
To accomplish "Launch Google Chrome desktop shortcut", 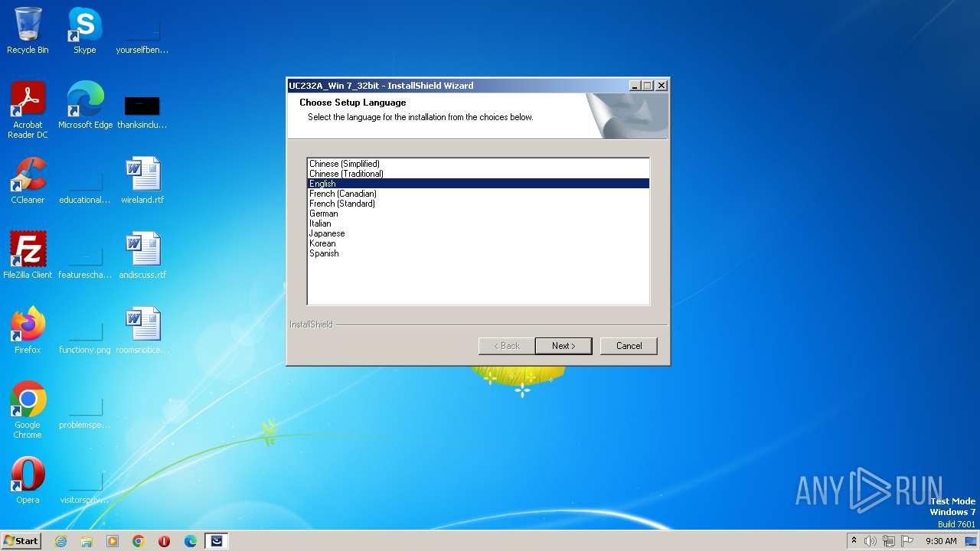I will (28, 410).
